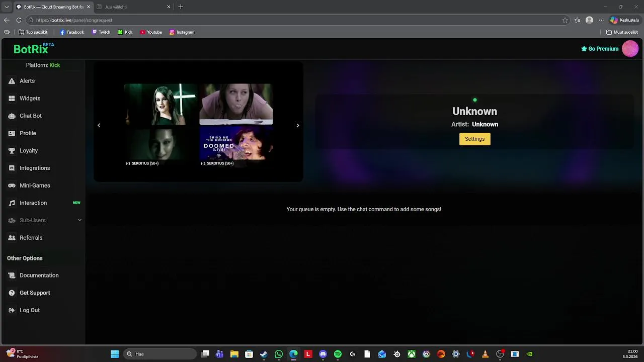Reload the BotRix page
Screen dimensions: 644x362
(19, 20)
